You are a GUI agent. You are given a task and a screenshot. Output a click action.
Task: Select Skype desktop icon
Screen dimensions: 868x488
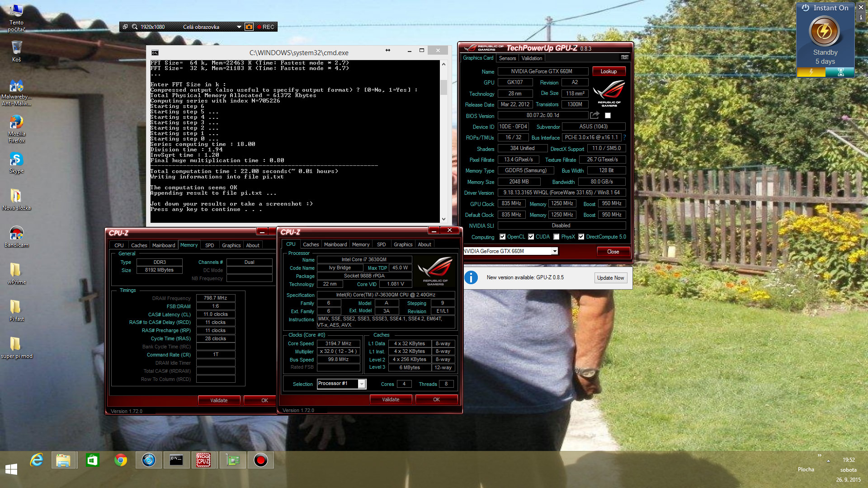(x=16, y=163)
